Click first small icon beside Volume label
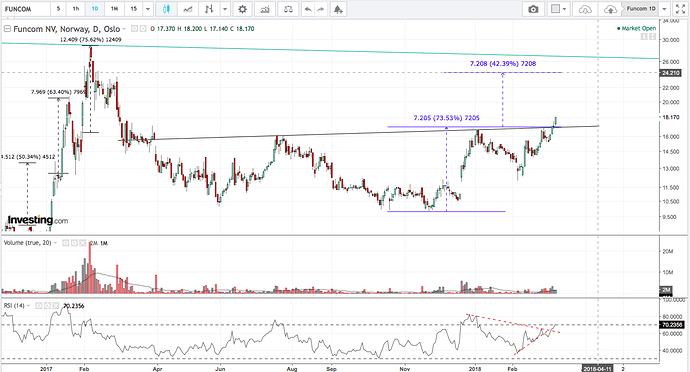 click(x=66, y=243)
